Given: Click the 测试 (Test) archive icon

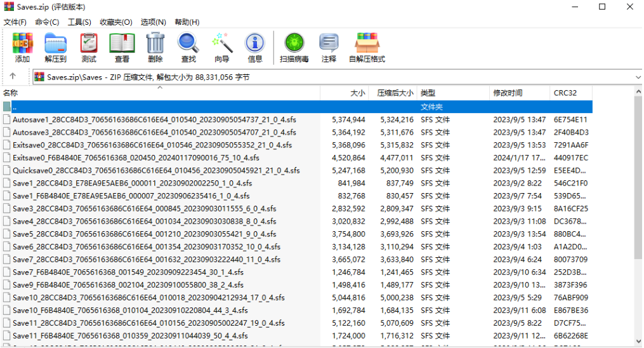Looking at the screenshot, I should 89,47.
